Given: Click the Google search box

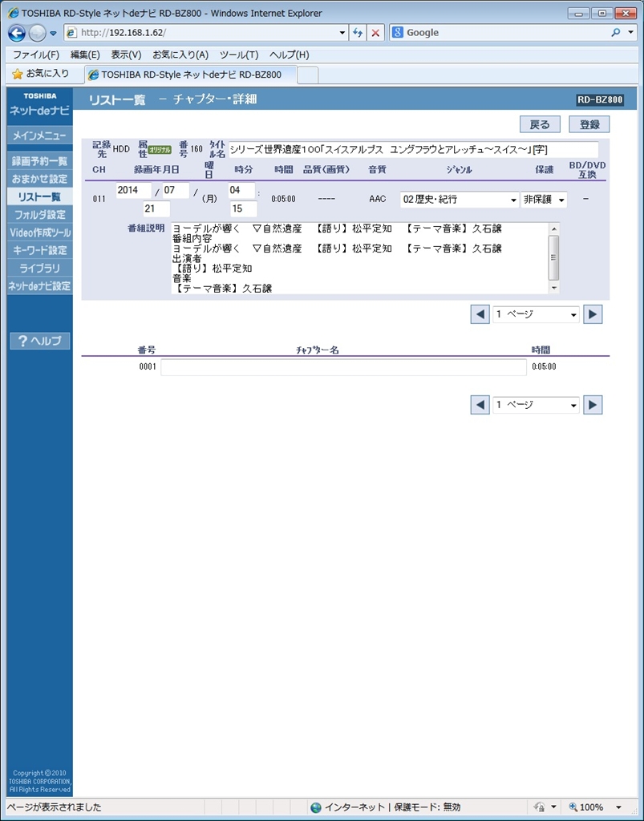Looking at the screenshot, I should (x=500, y=32).
